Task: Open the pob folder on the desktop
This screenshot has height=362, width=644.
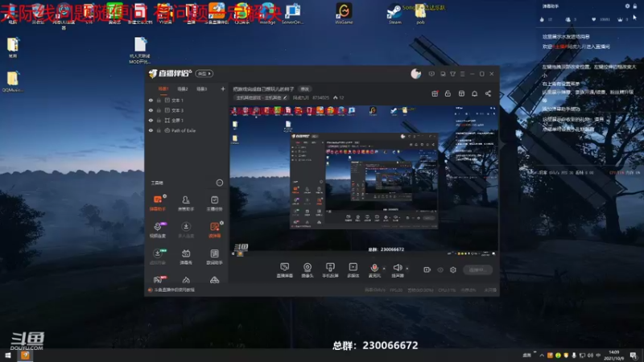Action: [420, 14]
